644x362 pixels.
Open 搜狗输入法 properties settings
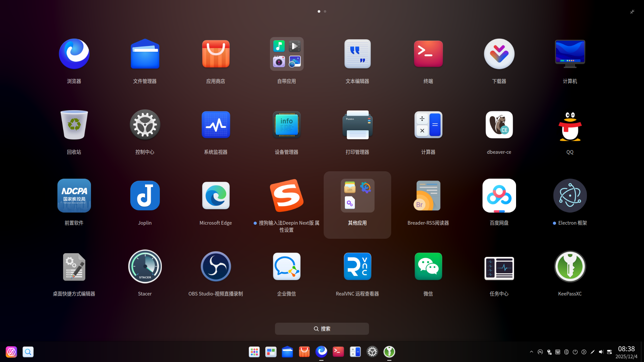(x=286, y=196)
